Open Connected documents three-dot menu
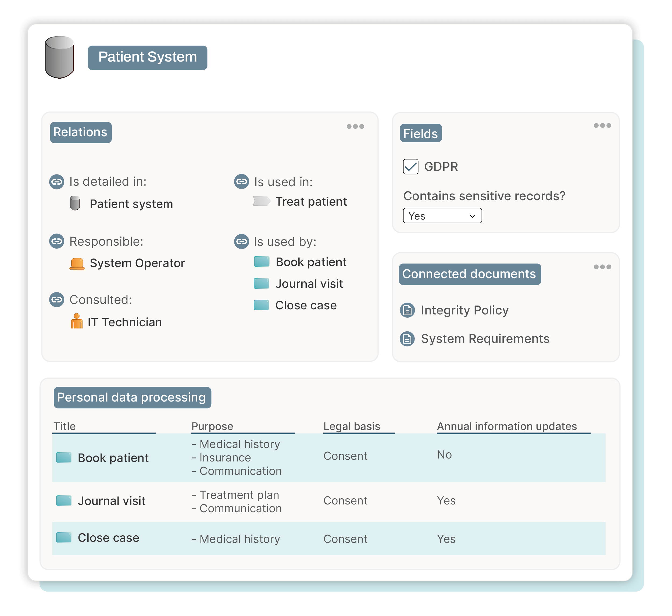Image resolution: width=672 pixels, height=616 pixels. [602, 267]
